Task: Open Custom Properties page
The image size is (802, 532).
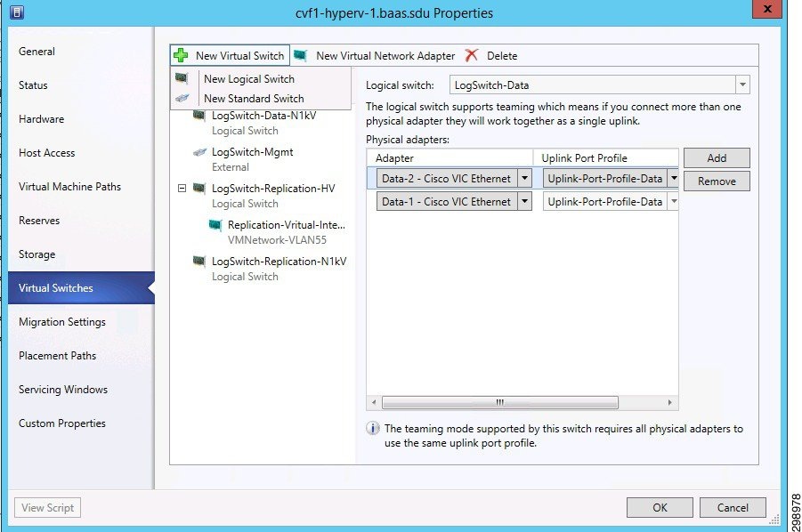Action: pos(62,423)
